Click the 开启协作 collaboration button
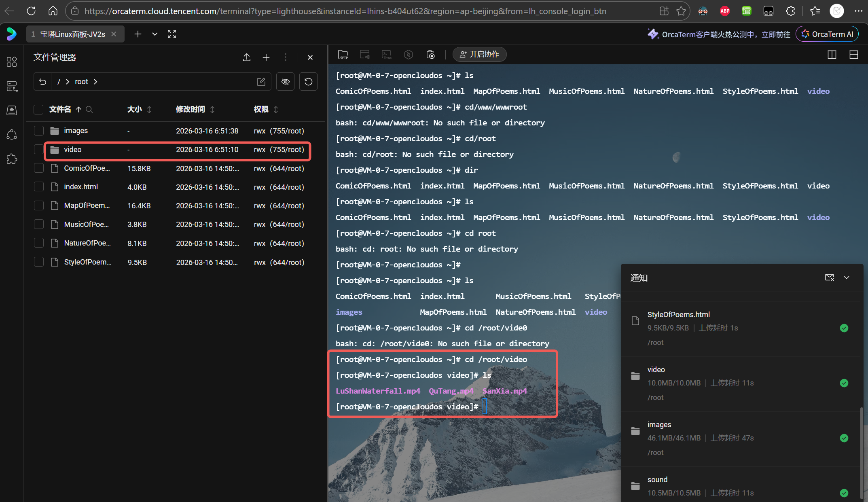This screenshot has width=868, height=502. [x=479, y=55]
